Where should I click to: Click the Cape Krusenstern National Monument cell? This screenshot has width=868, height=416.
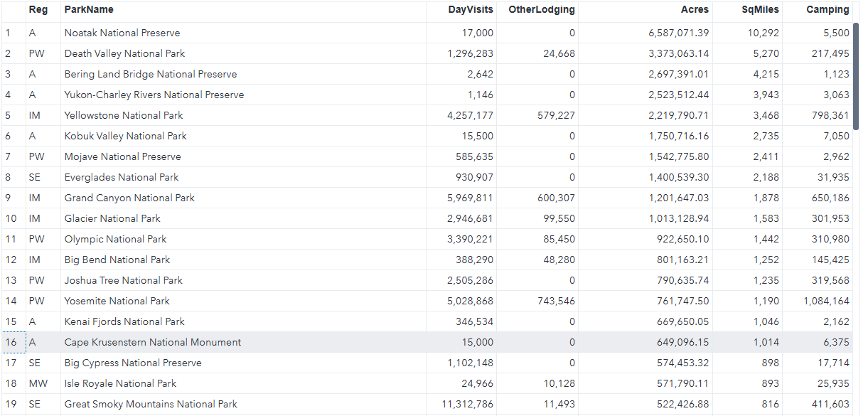pyautogui.click(x=153, y=342)
